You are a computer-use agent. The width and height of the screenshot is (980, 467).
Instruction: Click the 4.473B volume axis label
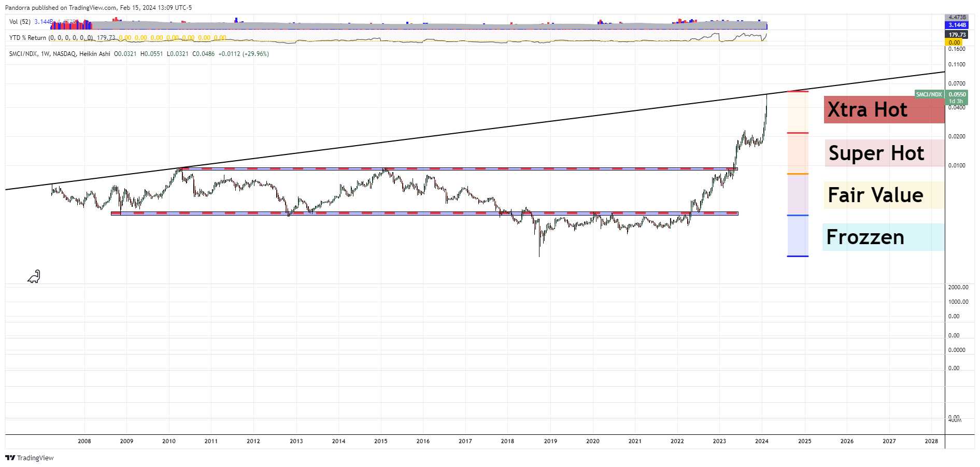tap(957, 18)
